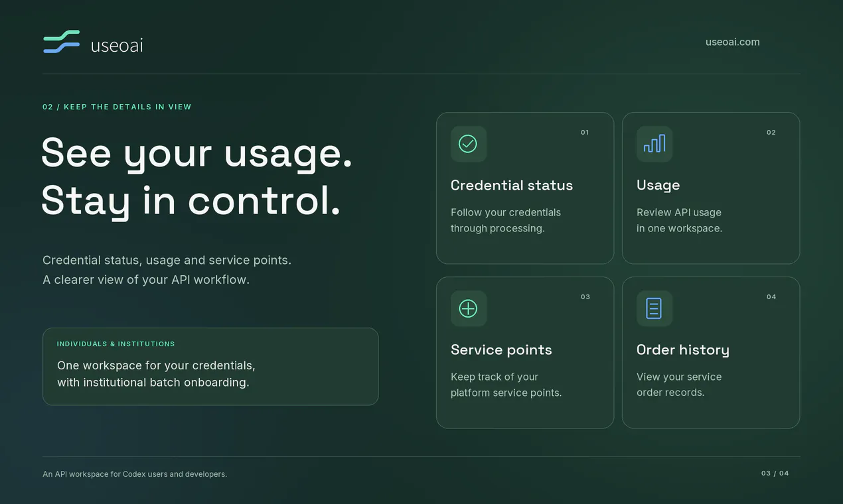Open the "Usage" card title

tap(658, 186)
